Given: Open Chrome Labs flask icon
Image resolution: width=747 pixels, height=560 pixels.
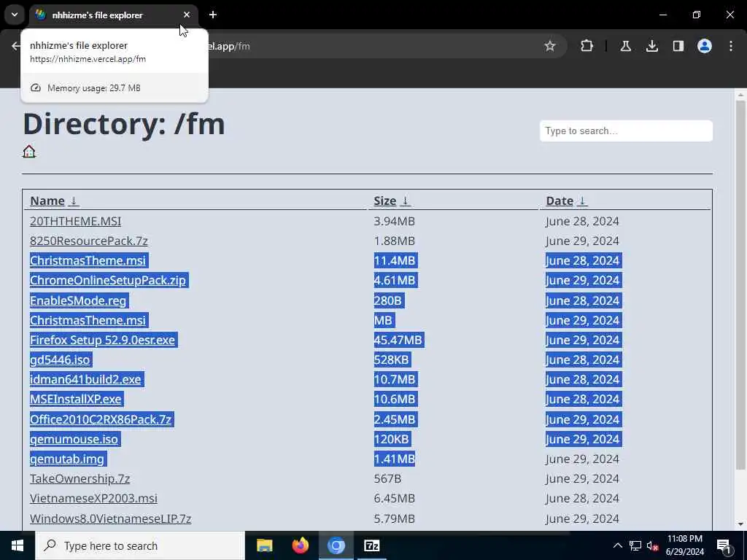Looking at the screenshot, I should [625, 46].
